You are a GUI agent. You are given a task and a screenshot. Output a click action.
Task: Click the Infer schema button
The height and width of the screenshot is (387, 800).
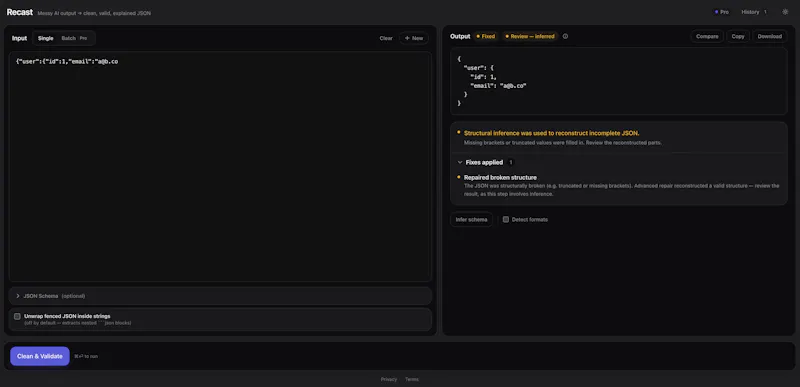(471, 219)
